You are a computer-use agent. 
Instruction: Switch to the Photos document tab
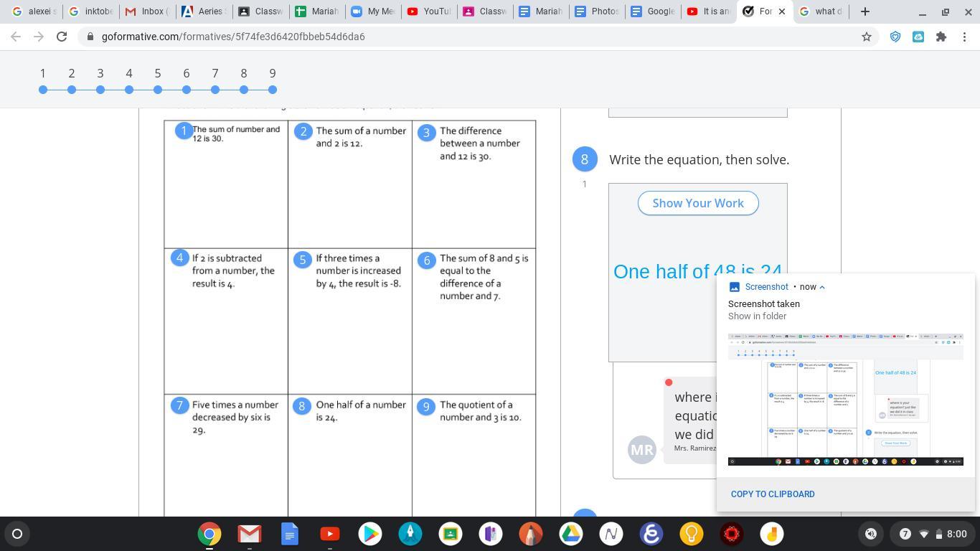click(x=598, y=11)
